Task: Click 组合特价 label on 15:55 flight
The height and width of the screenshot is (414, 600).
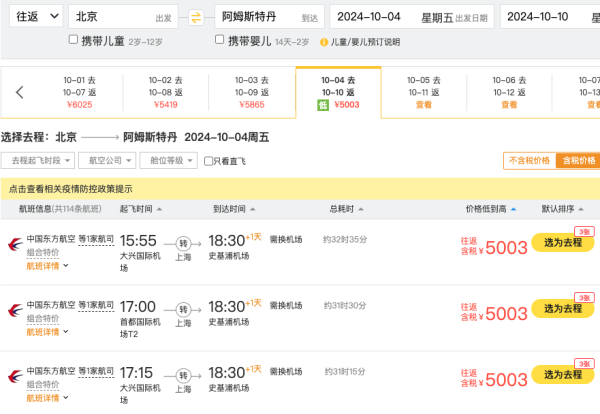Action: [42, 253]
